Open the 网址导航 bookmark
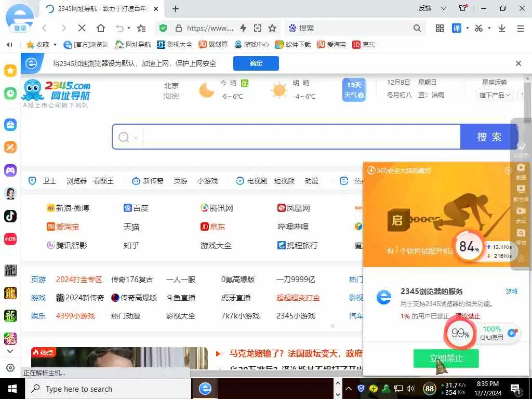This screenshot has height=399, width=532. pyautogui.click(x=132, y=45)
